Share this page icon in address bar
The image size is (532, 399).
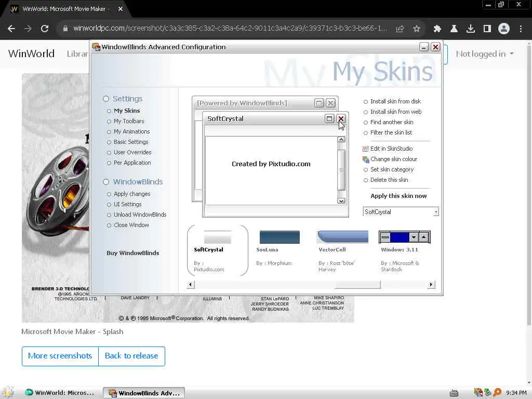(400, 29)
